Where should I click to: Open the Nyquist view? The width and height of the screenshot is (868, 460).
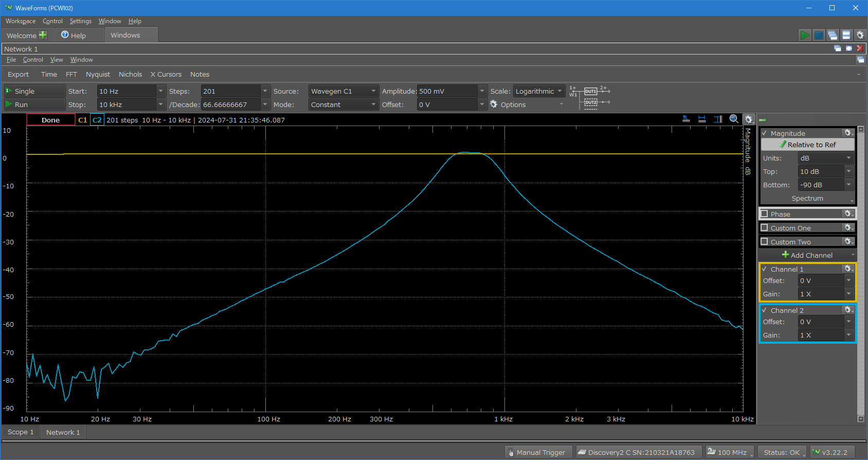point(98,74)
